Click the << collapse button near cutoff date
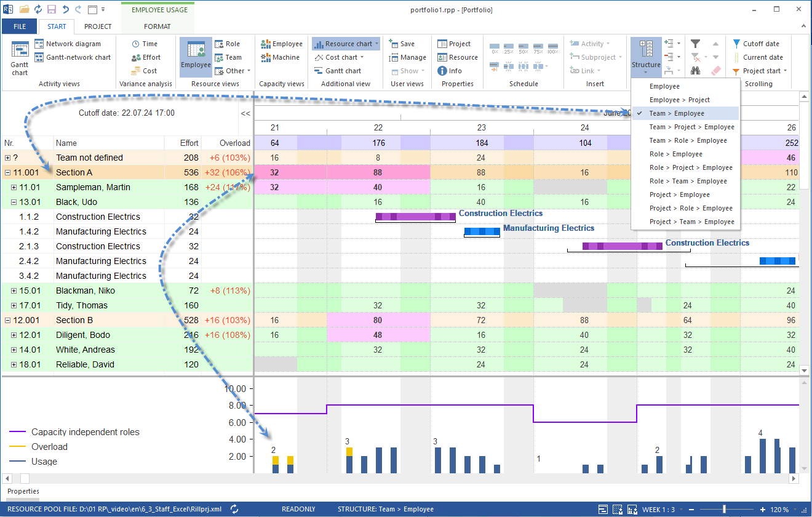Screen dimensions: 812x517 coord(245,113)
